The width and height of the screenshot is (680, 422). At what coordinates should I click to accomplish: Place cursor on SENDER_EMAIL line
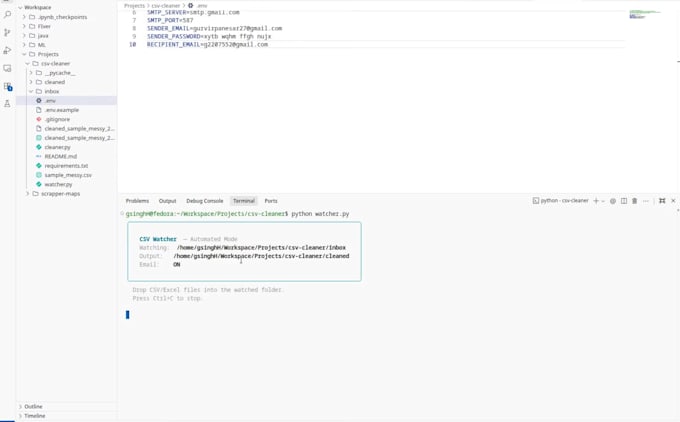(214, 28)
